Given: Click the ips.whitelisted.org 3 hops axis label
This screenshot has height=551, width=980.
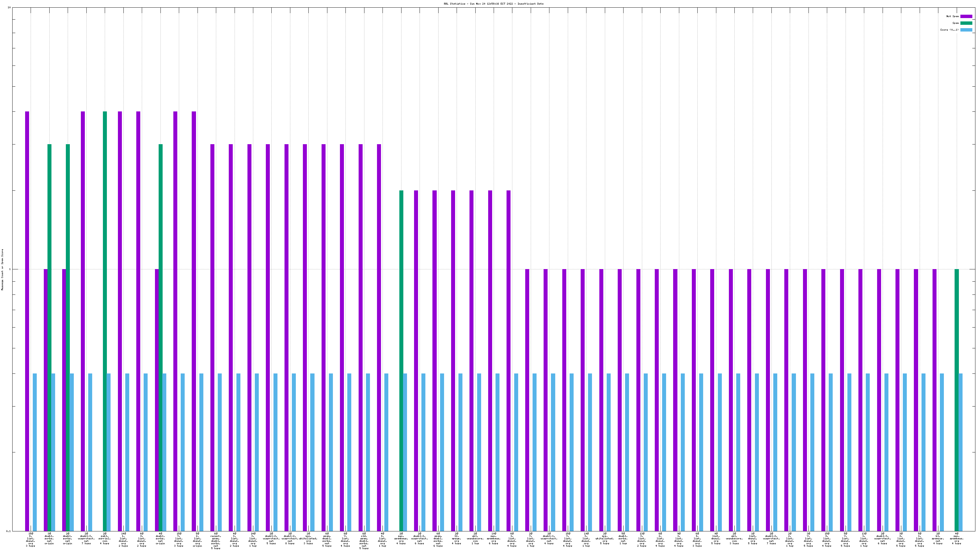Looking at the screenshot, I should pos(308,538).
